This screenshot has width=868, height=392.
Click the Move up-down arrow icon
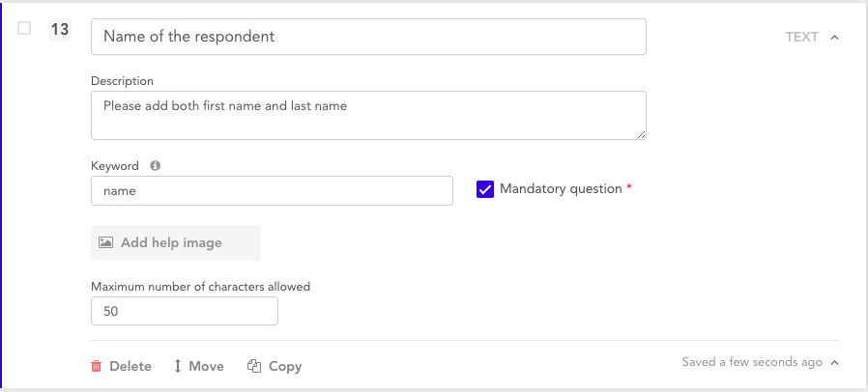point(178,367)
